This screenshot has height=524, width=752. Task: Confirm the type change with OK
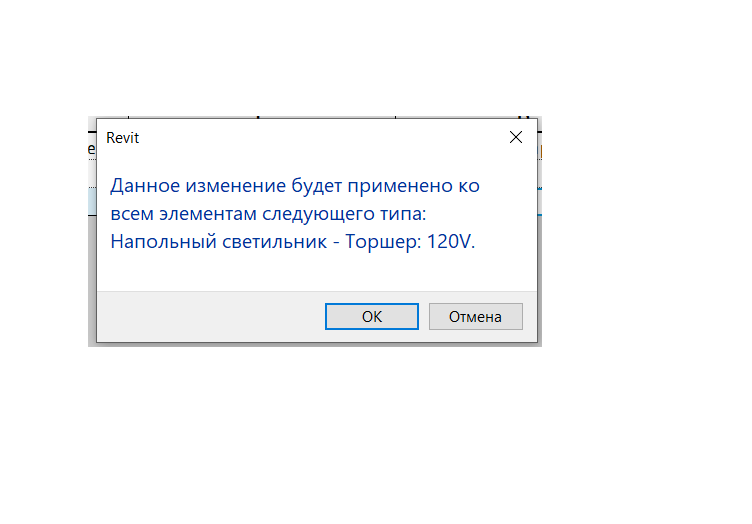tap(372, 316)
